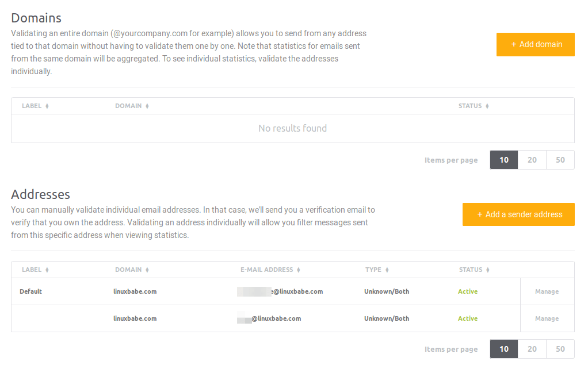This screenshot has width=588, height=365.
Task: Sort Addresses table by Type column icon
Action: tap(387, 270)
